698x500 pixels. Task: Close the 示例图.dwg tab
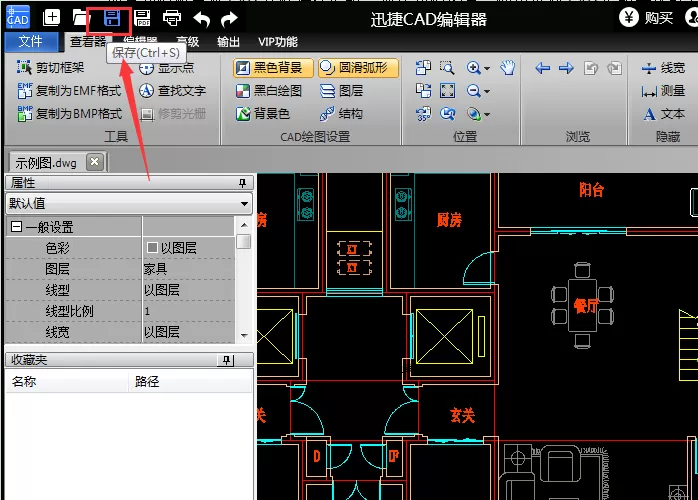(x=94, y=162)
